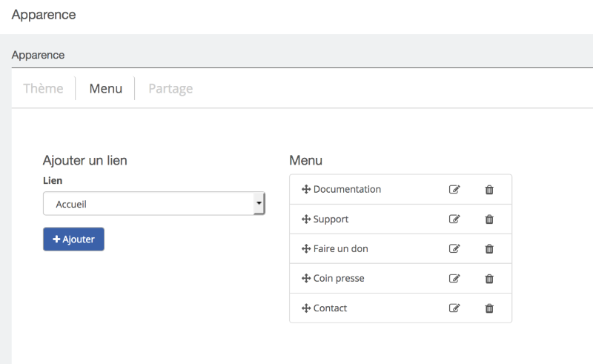This screenshot has height=364, width=593.
Task: Click the Apparence page heading in white header
Action: pos(44,15)
